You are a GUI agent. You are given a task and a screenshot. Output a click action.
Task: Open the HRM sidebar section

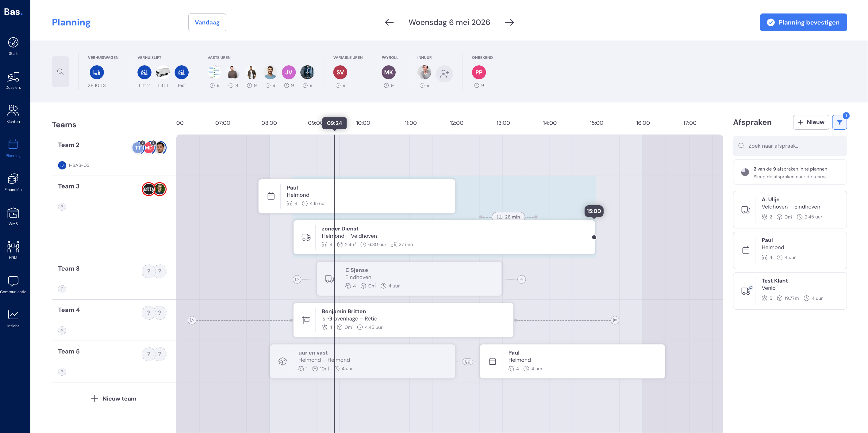(x=13, y=250)
